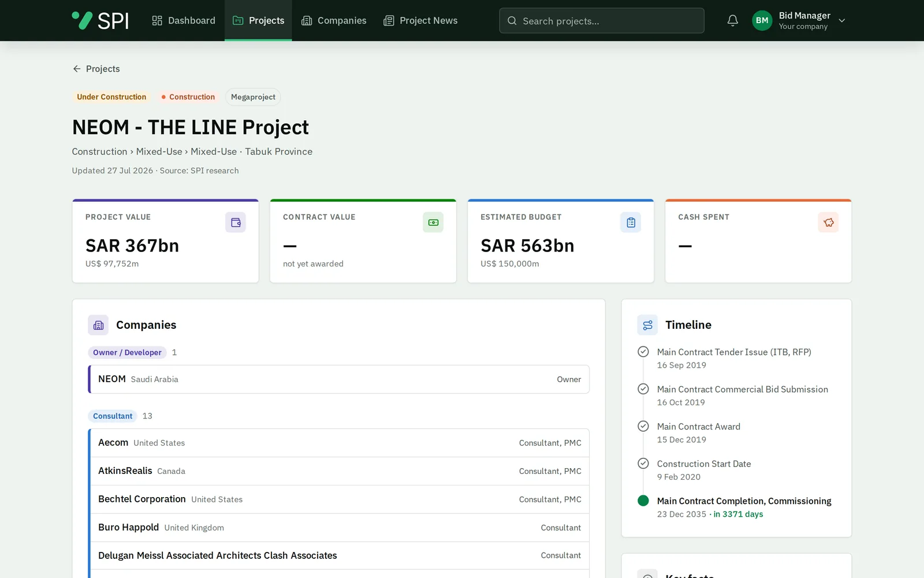The width and height of the screenshot is (924, 578).
Task: Click the Cash Spent piggy bank icon
Action: tap(828, 222)
